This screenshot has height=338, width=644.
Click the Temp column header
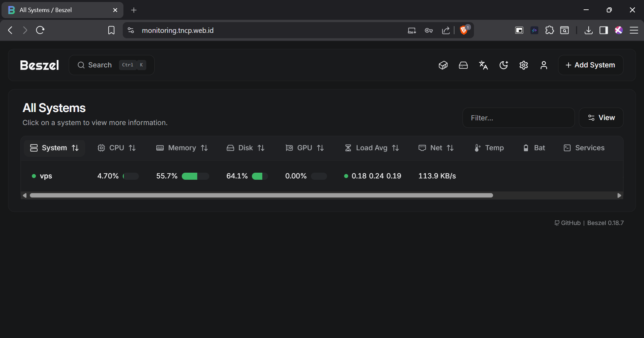pyautogui.click(x=489, y=148)
